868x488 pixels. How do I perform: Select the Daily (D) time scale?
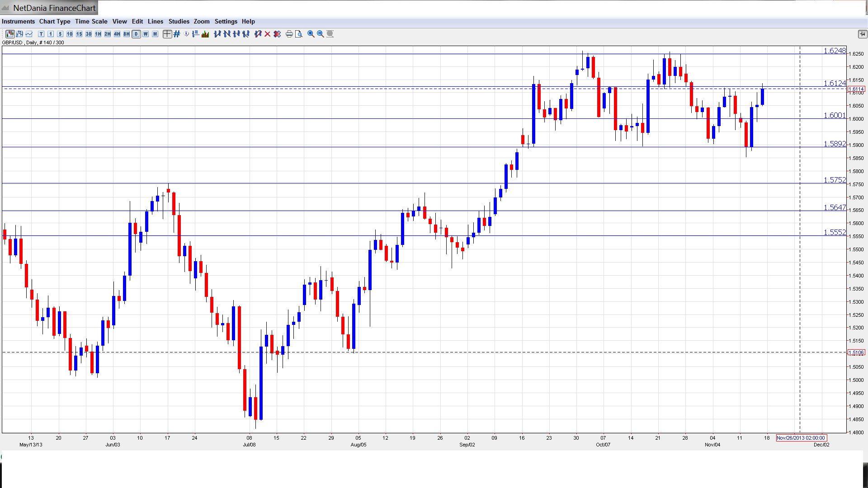tap(136, 34)
